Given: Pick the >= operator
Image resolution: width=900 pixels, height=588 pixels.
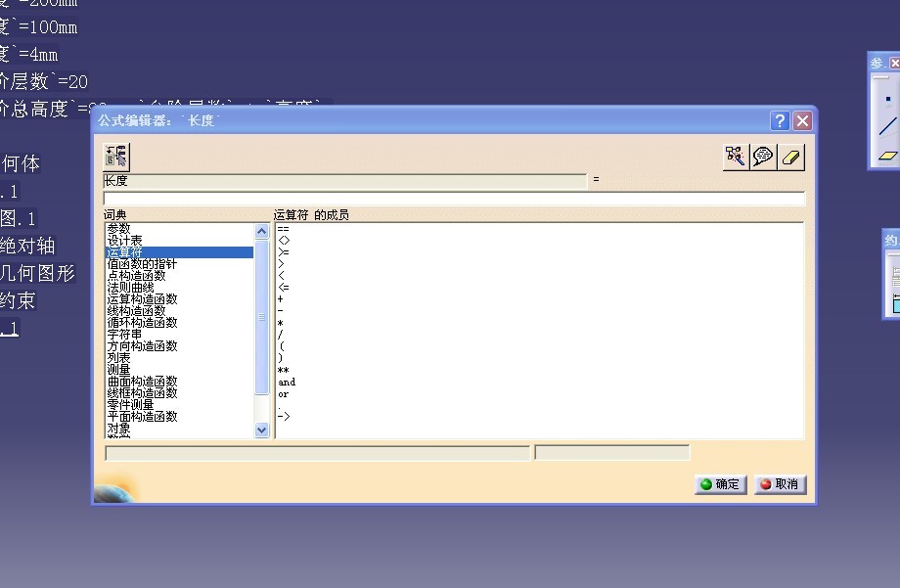Looking at the screenshot, I should coord(284,252).
